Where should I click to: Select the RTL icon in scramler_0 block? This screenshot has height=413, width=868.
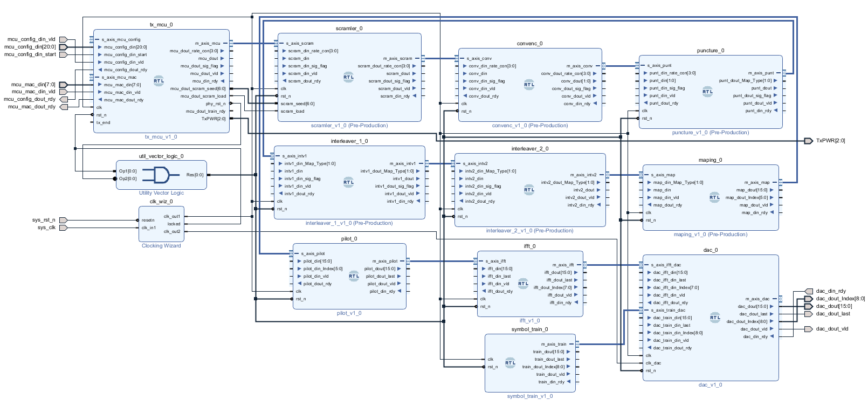pyautogui.click(x=349, y=77)
